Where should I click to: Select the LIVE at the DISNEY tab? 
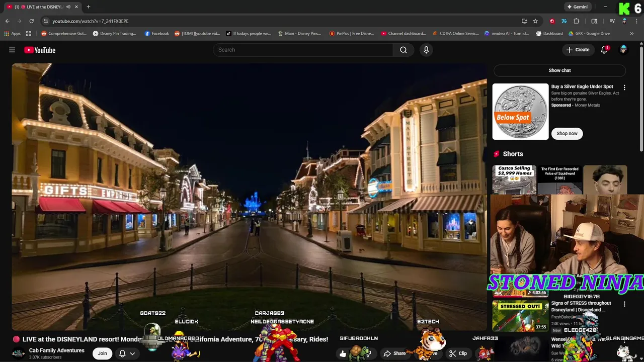click(43, 7)
